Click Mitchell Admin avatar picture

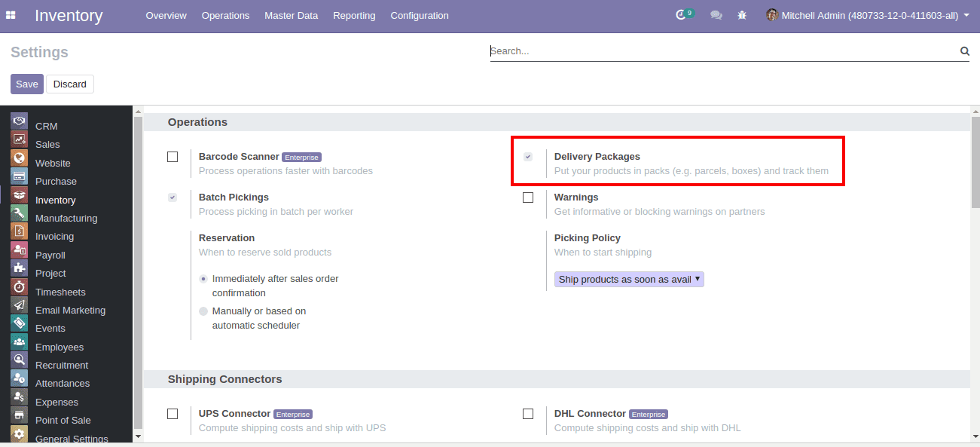772,15
